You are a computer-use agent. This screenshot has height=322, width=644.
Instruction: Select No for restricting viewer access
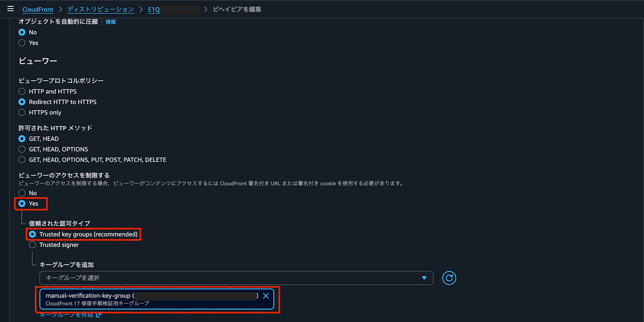tap(22, 193)
